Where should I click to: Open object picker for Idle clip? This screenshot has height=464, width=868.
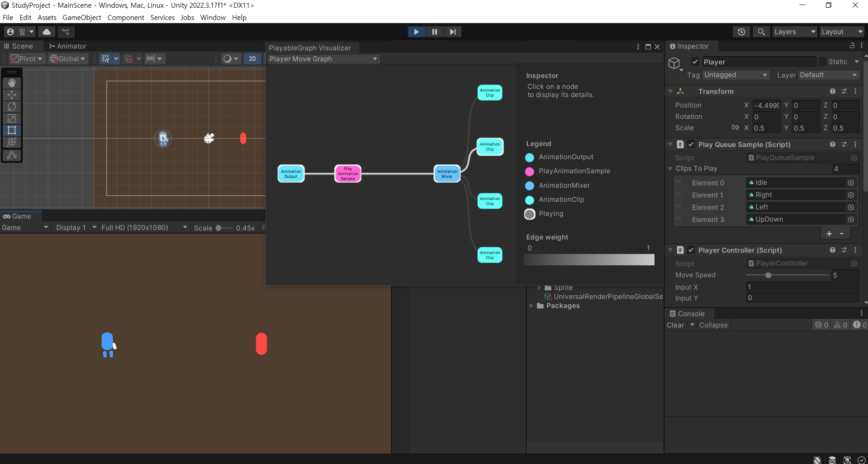click(x=851, y=183)
